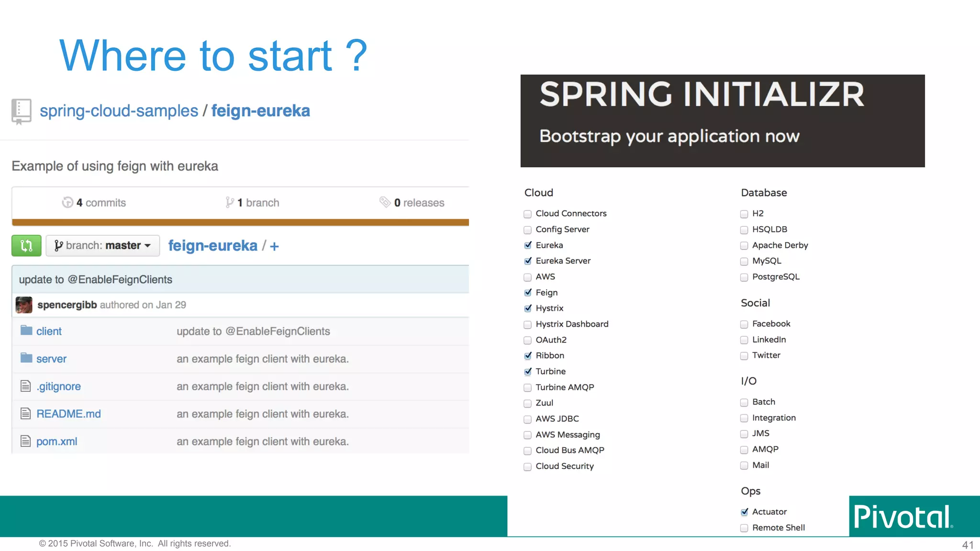Open the client folder
This screenshot has height=551, width=980.
click(x=49, y=331)
